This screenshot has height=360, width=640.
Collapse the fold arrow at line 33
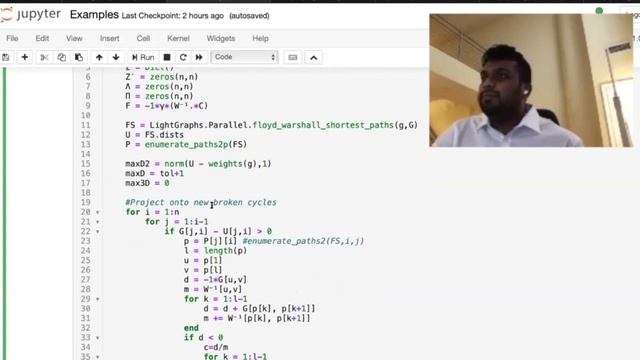click(x=98, y=338)
